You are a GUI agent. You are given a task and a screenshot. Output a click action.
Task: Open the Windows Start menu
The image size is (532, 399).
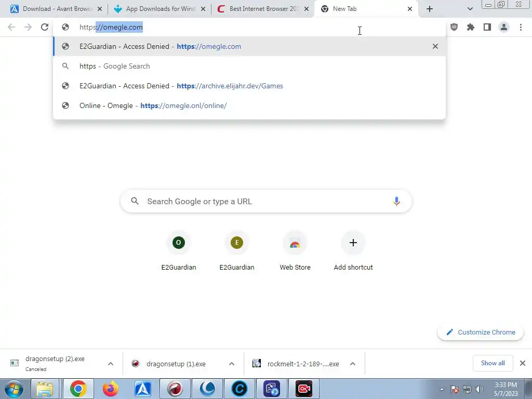pyautogui.click(x=14, y=389)
